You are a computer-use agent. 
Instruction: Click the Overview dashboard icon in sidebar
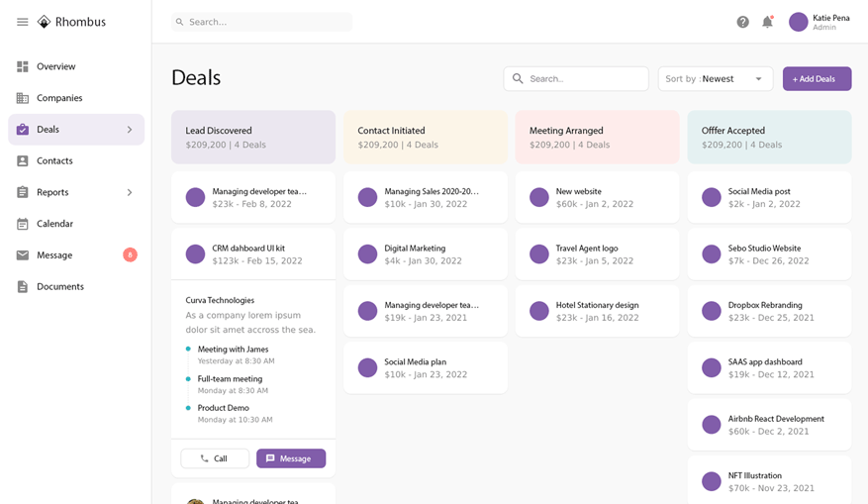point(23,66)
